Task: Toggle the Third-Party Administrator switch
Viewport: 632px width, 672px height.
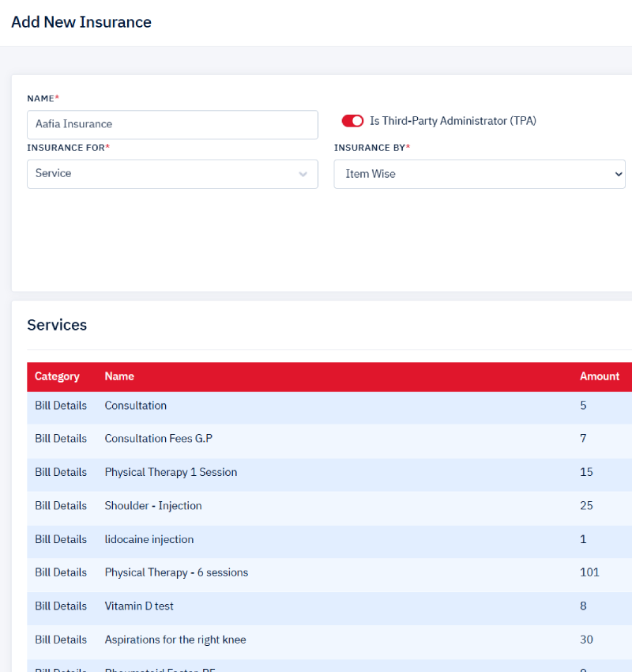Action: point(352,121)
